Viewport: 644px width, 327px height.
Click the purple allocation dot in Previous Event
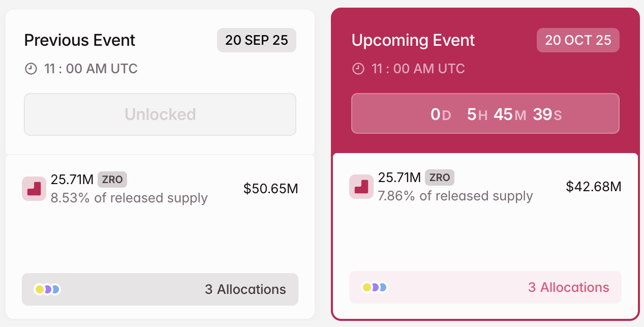[48, 289]
